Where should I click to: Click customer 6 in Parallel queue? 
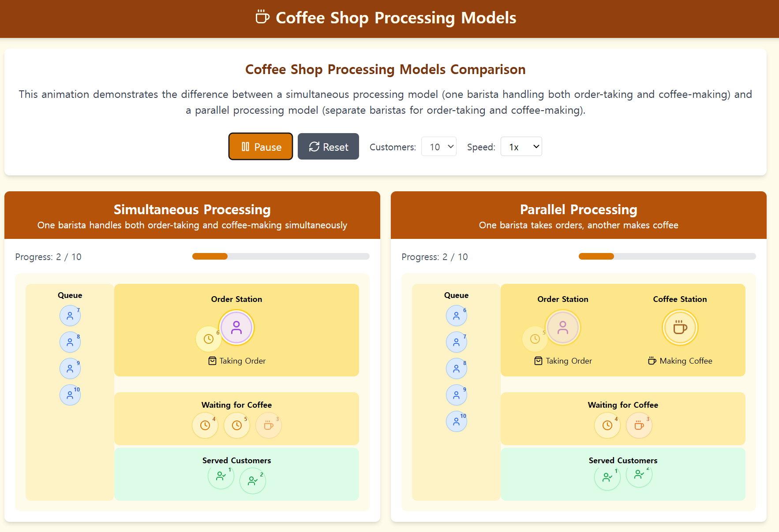coord(457,316)
